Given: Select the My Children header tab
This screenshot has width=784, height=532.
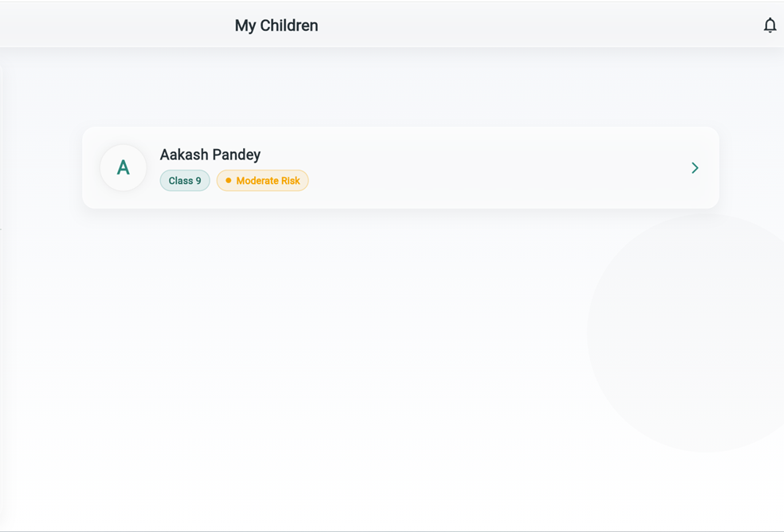Looking at the screenshot, I should tap(276, 25).
